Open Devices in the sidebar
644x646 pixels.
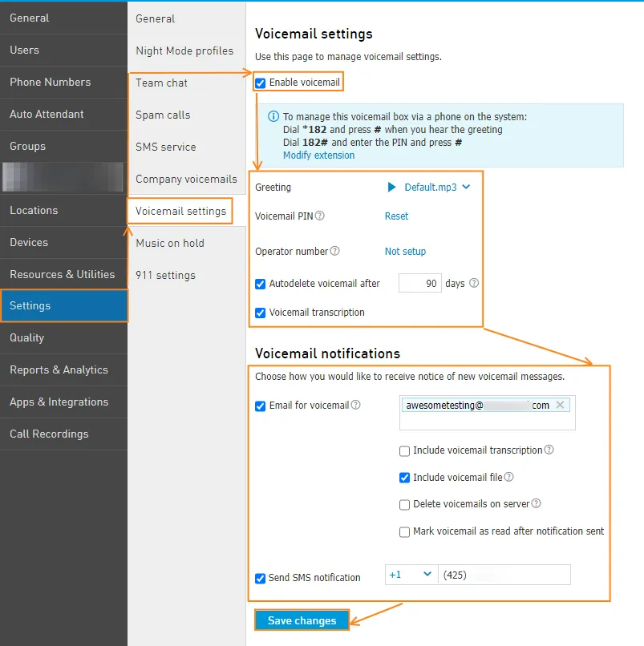(x=63, y=242)
